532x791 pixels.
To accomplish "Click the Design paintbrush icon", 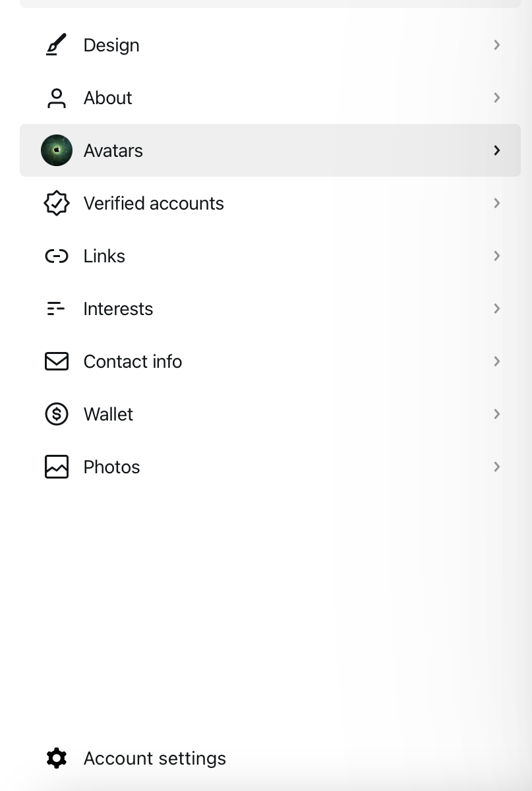I will click(x=57, y=45).
